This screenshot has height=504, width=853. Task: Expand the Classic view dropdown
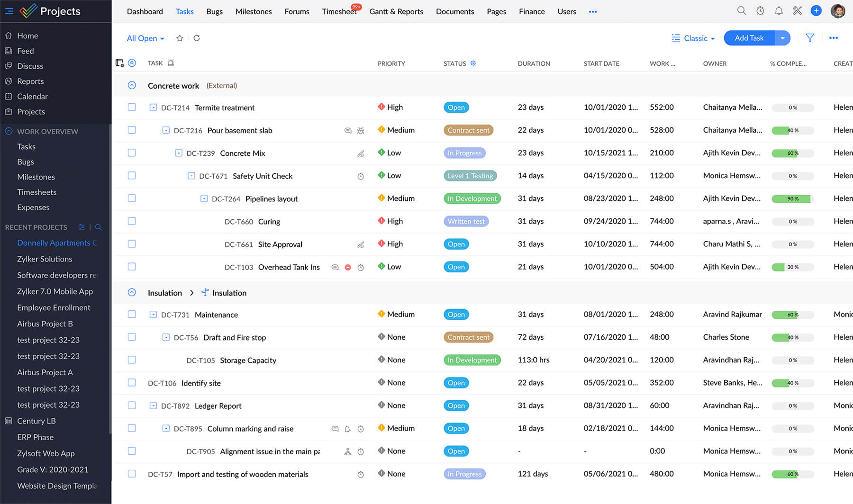click(x=694, y=38)
